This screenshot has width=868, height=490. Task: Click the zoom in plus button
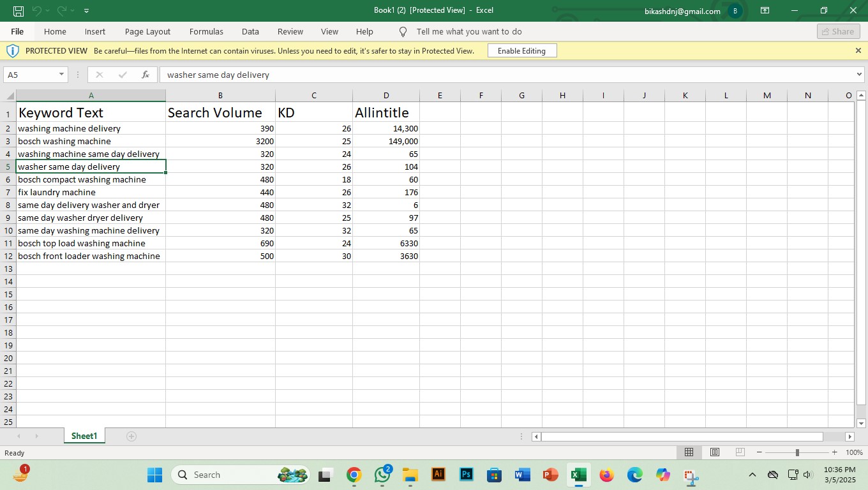click(834, 452)
